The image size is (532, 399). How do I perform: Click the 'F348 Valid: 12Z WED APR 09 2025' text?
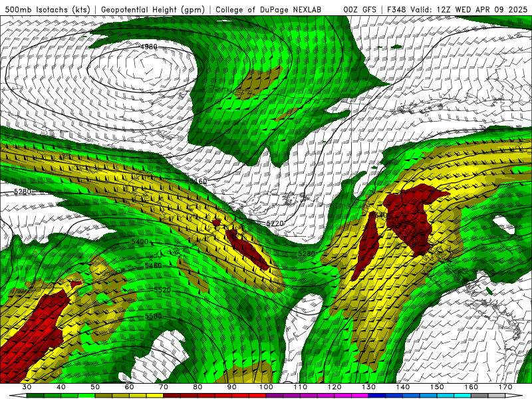[x=457, y=10]
